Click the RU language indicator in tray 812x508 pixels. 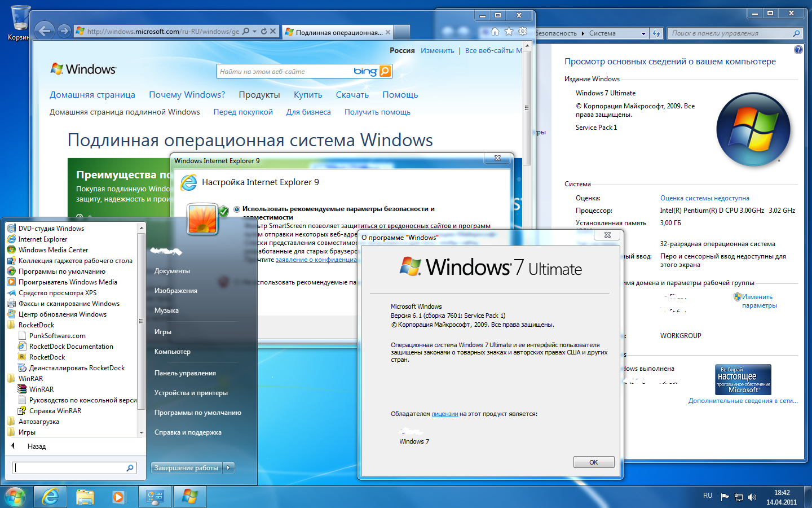(x=708, y=496)
